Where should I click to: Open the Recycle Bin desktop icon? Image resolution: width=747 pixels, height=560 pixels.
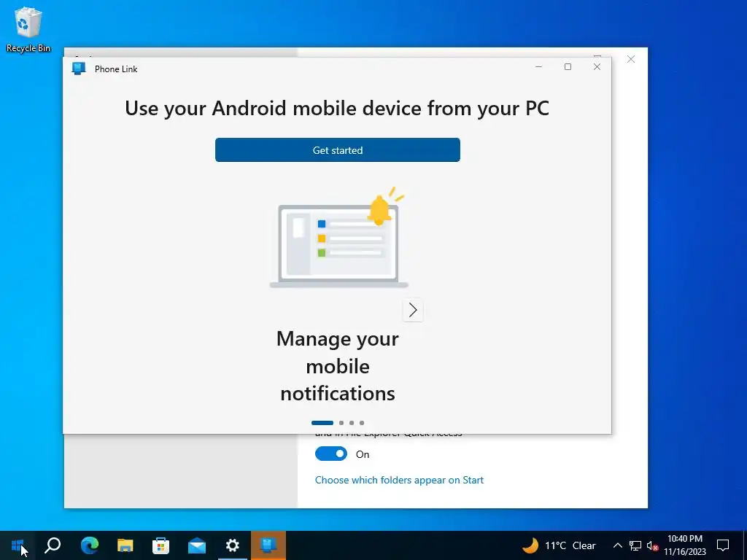[x=28, y=29]
